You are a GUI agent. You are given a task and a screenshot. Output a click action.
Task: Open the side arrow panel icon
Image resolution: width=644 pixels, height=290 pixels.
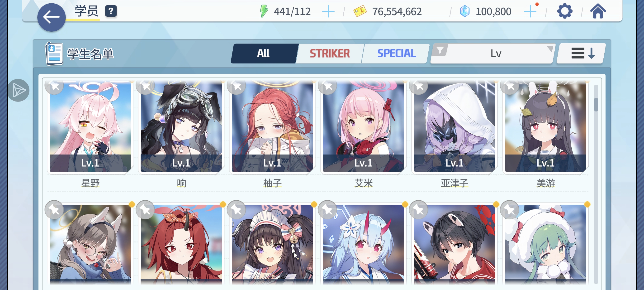click(18, 90)
